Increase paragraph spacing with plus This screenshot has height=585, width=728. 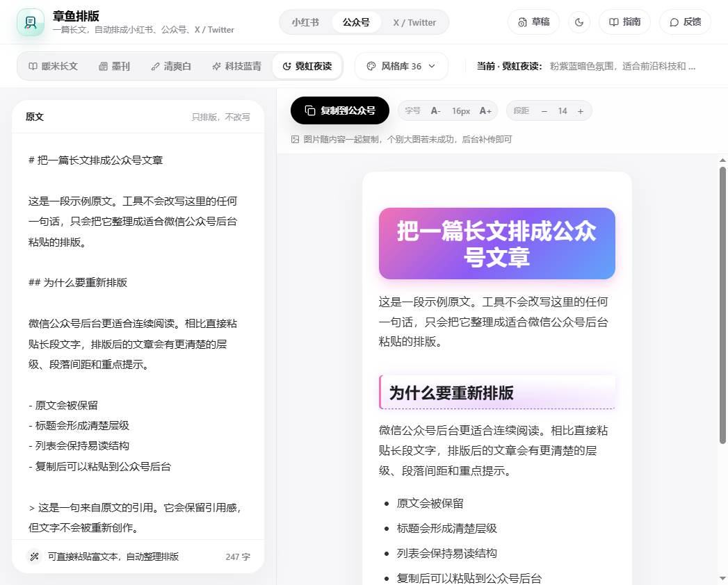pos(581,111)
